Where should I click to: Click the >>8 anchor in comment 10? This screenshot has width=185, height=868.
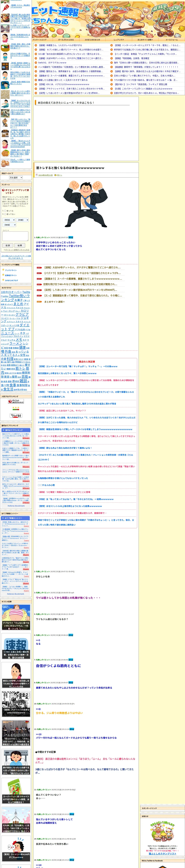point(38,709)
